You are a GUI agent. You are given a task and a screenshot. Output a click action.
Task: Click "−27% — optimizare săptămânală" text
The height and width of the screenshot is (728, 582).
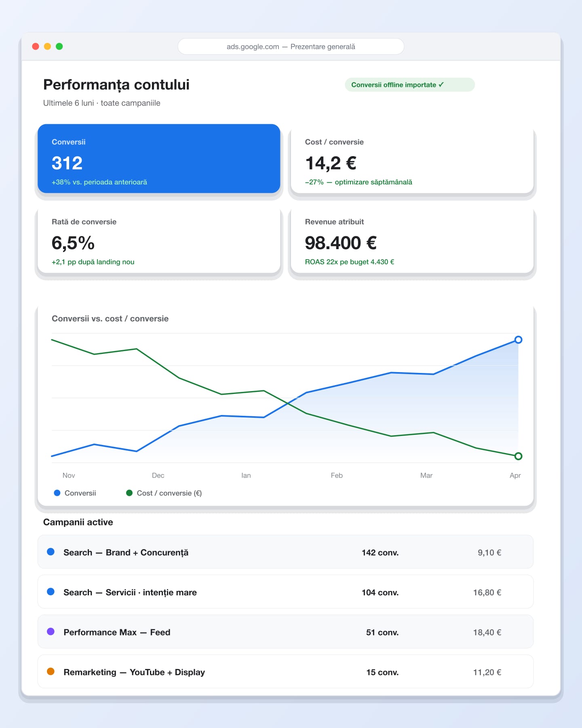coord(358,182)
